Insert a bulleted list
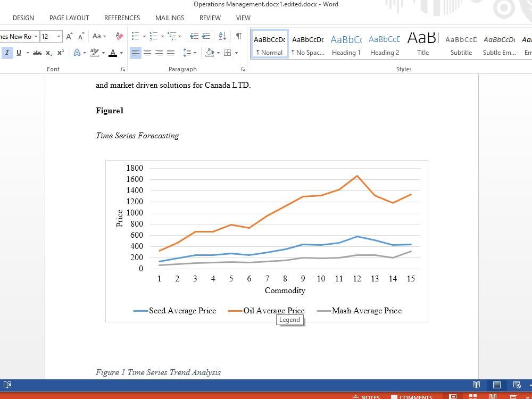Screen dimensions: 532x399 135,36
